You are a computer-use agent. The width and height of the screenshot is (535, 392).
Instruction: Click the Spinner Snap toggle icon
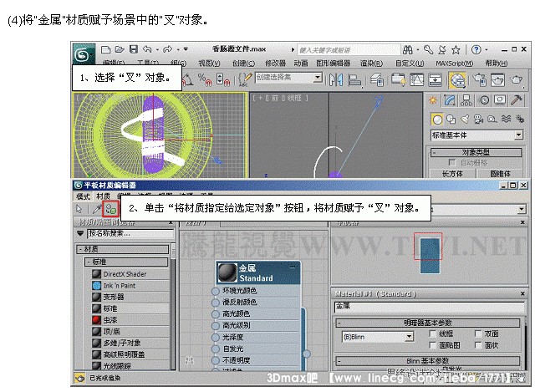(223, 79)
